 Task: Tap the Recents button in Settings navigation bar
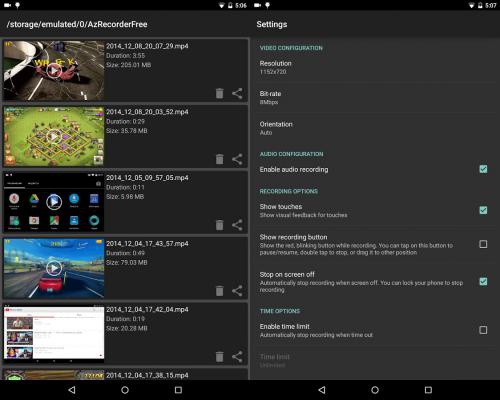(x=428, y=390)
